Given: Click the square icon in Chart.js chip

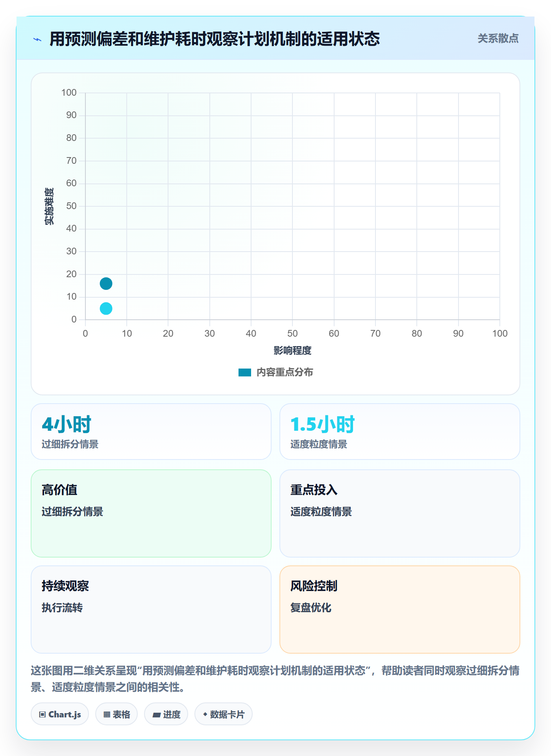Looking at the screenshot, I should point(43,715).
